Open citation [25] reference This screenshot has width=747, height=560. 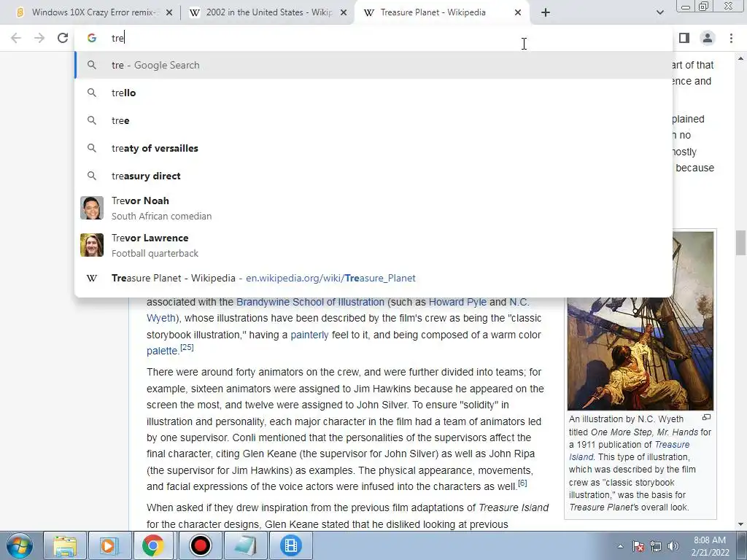[x=187, y=347]
